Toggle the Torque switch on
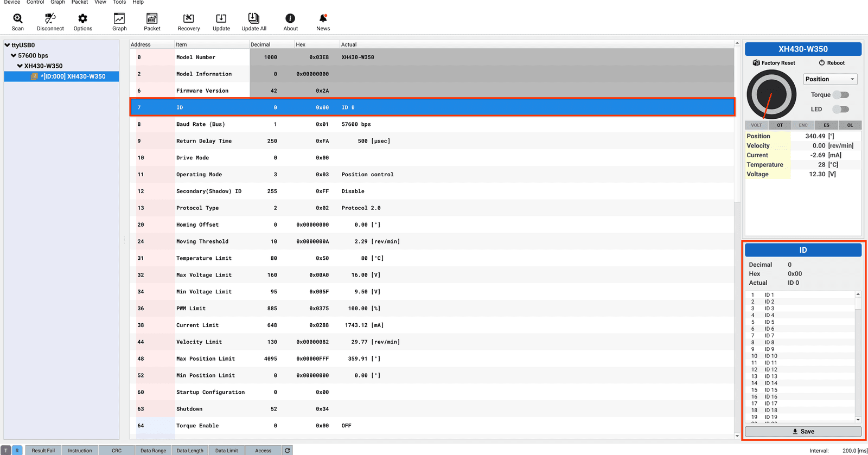Screen dimensions: 868x455 pos(841,95)
